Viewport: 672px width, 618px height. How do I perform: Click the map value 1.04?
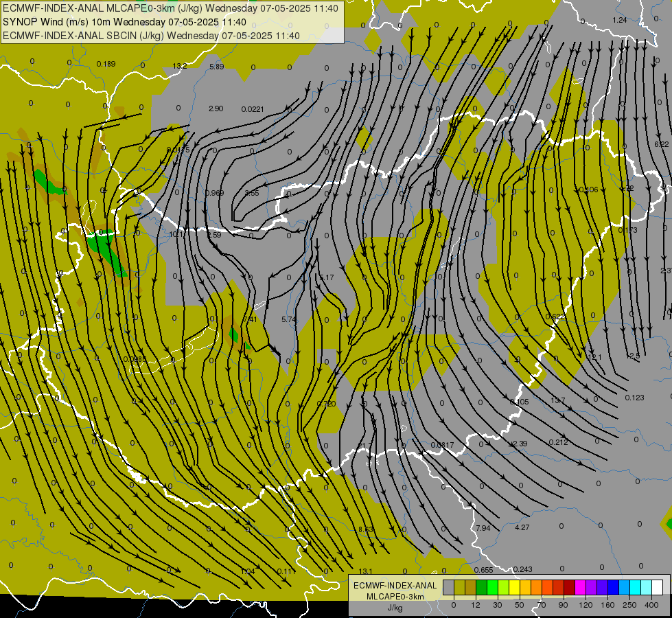point(248,571)
